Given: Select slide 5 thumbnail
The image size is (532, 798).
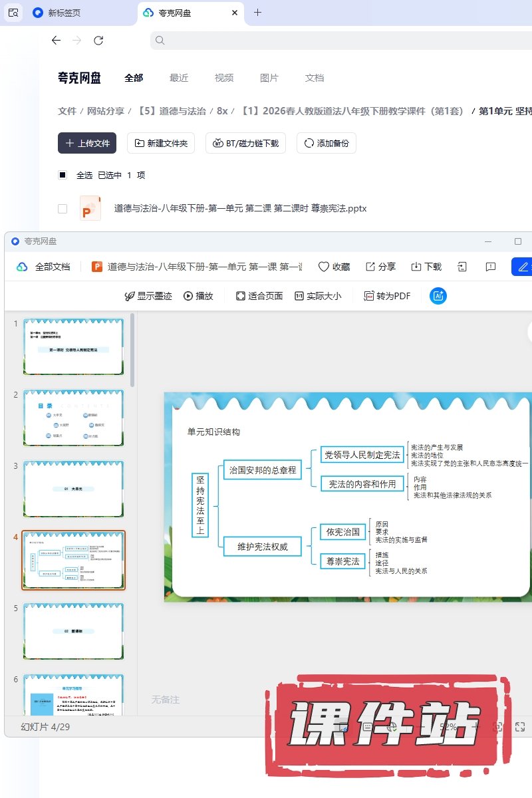Looking at the screenshot, I should 73,630.
